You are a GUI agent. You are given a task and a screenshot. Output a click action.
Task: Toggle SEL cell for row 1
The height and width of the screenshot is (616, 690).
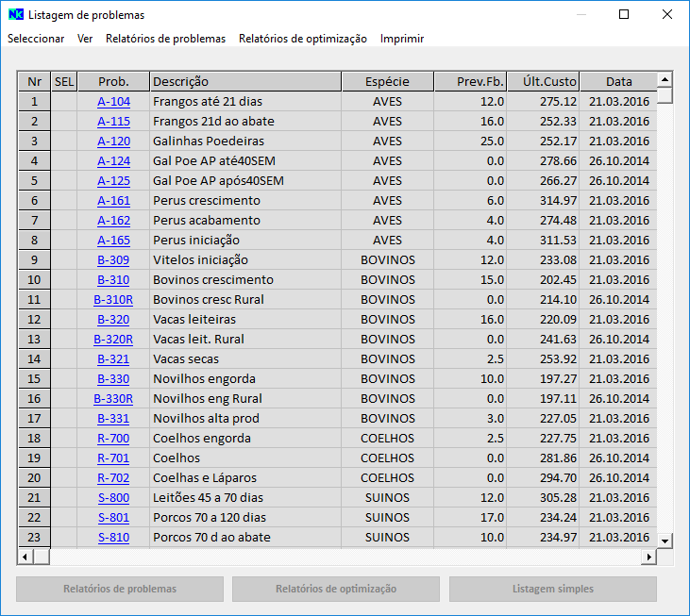click(64, 102)
